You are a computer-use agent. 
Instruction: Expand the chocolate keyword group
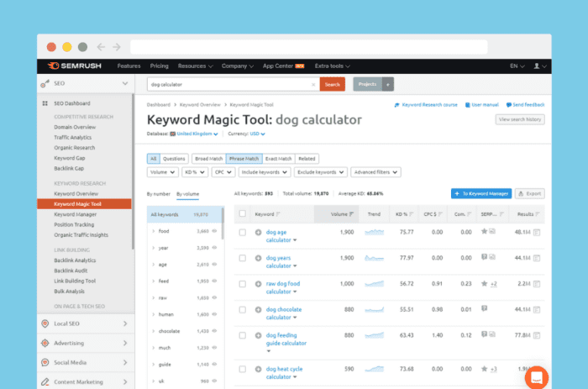[154, 331]
